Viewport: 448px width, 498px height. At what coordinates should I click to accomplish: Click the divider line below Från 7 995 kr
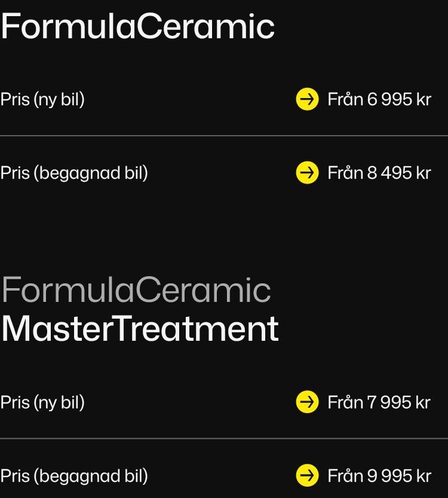point(224,439)
